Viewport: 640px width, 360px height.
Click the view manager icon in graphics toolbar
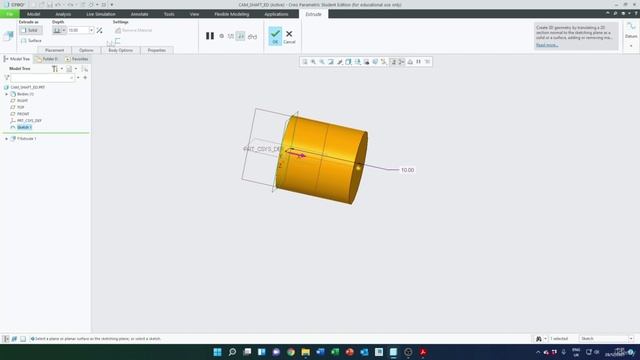(x=367, y=62)
